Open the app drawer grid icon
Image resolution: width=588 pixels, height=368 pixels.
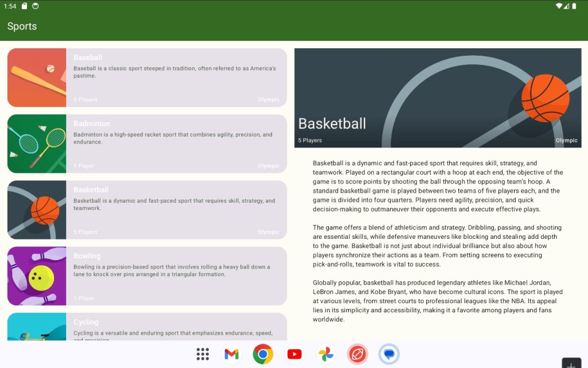click(203, 354)
